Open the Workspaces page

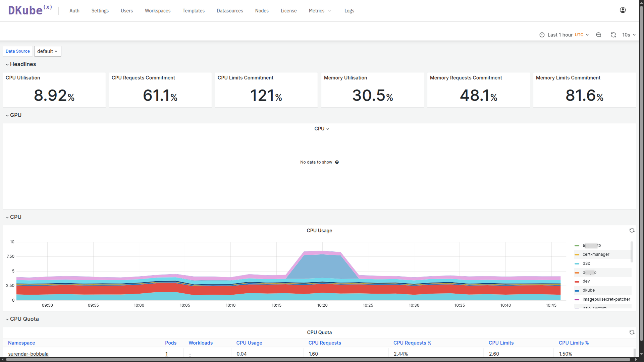click(x=157, y=11)
